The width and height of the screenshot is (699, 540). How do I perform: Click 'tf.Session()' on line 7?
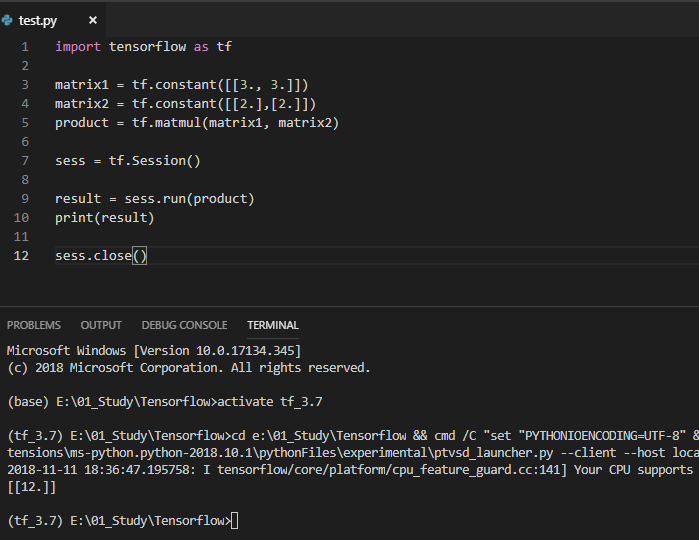[155, 161]
